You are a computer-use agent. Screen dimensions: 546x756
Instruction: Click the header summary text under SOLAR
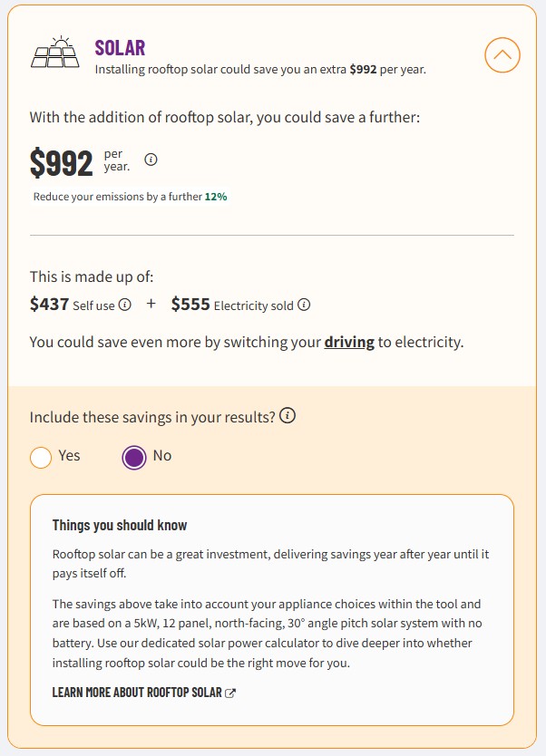pyautogui.click(x=260, y=69)
